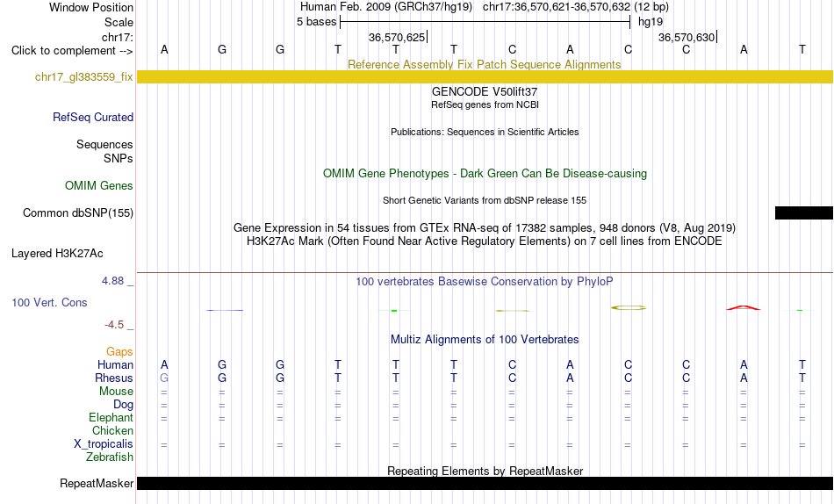Click the 4.88 upper conservation value
The width and height of the screenshot is (834, 504).
tap(112, 281)
